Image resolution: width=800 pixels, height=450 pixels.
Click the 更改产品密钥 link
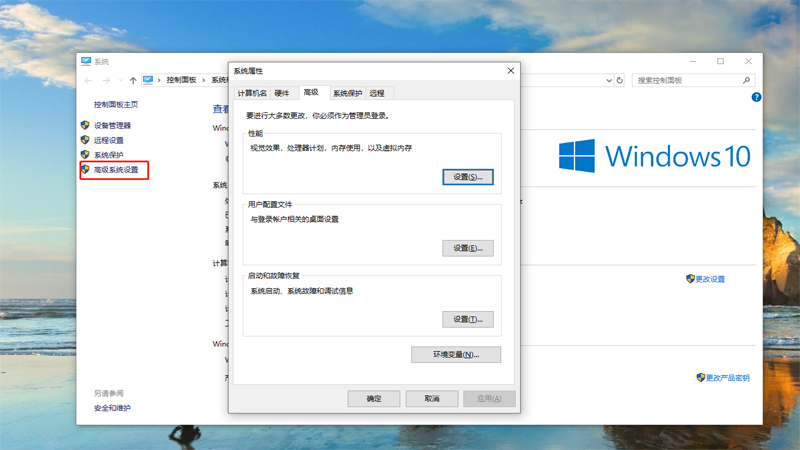(728, 378)
